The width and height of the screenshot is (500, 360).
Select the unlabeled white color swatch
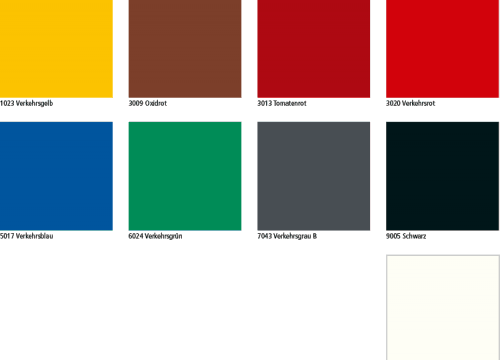tap(443, 307)
